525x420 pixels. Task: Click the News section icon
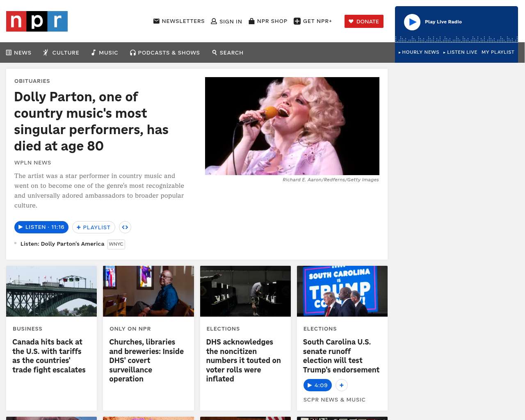pyautogui.click(x=9, y=52)
